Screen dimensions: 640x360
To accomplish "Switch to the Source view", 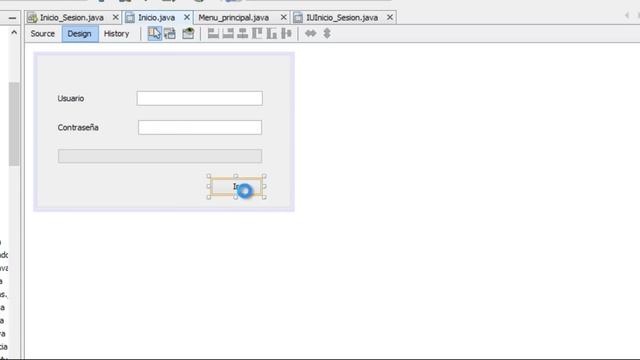I will coord(42,34).
